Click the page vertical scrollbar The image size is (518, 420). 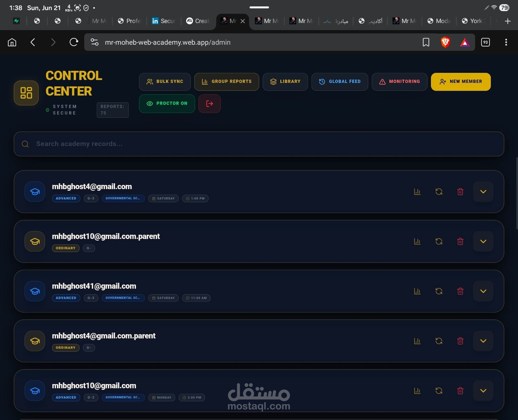[517, 193]
